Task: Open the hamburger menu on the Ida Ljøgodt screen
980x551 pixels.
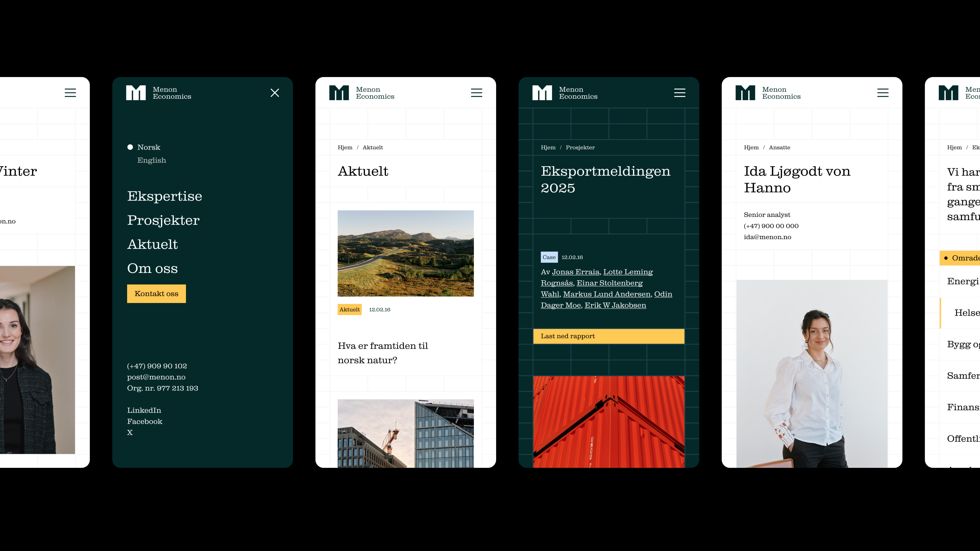Action: coord(883,93)
